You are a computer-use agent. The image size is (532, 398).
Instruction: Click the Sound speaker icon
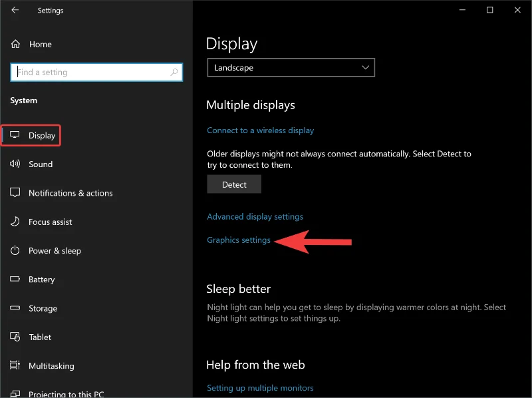point(15,164)
